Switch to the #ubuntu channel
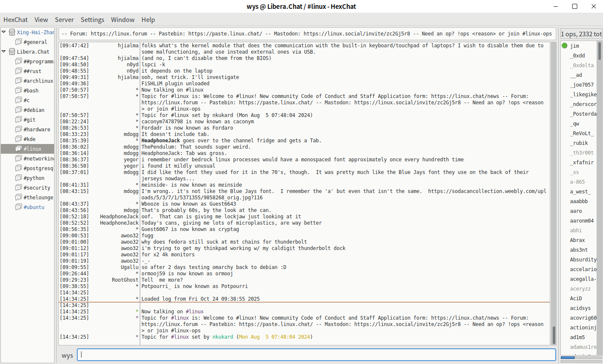 pos(34,207)
